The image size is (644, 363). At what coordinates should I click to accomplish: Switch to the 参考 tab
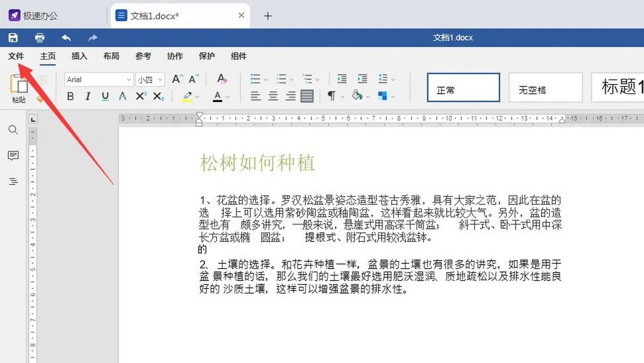[x=143, y=56]
